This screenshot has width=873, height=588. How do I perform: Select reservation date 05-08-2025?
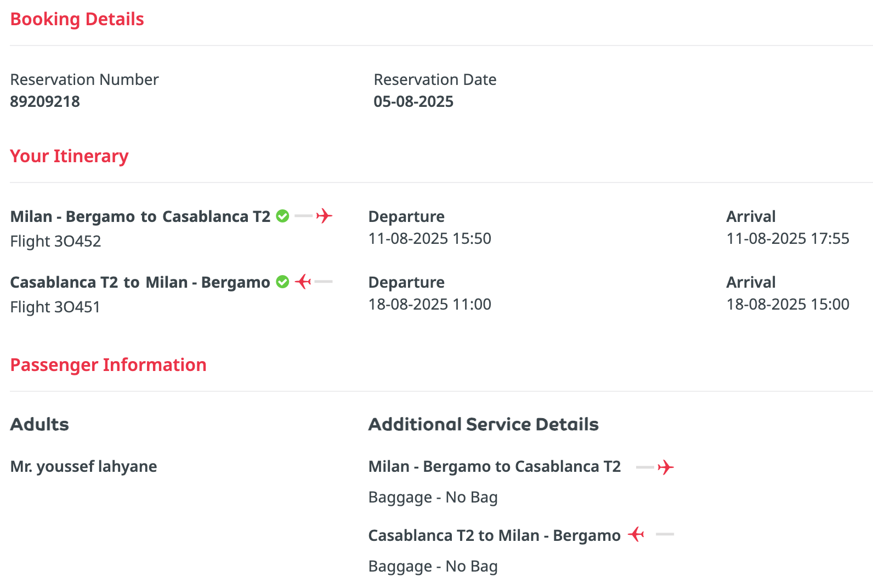click(x=413, y=101)
